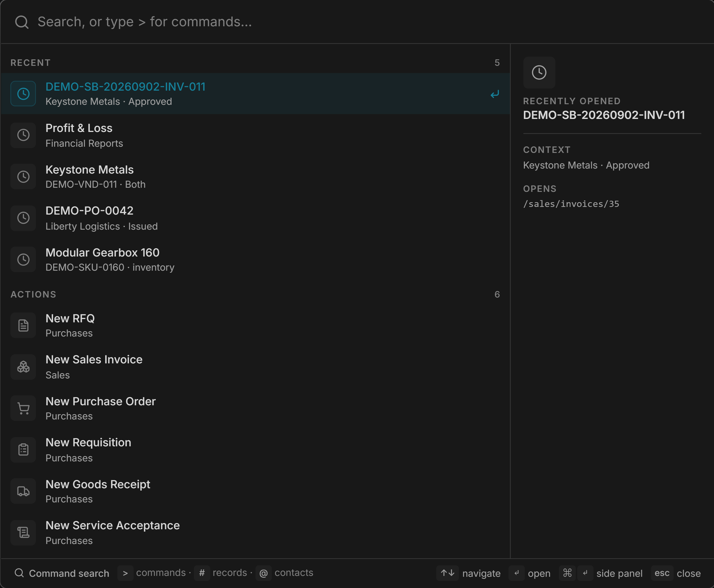Choose the New Goods Receipt action
The height and width of the screenshot is (588, 714).
point(255,491)
